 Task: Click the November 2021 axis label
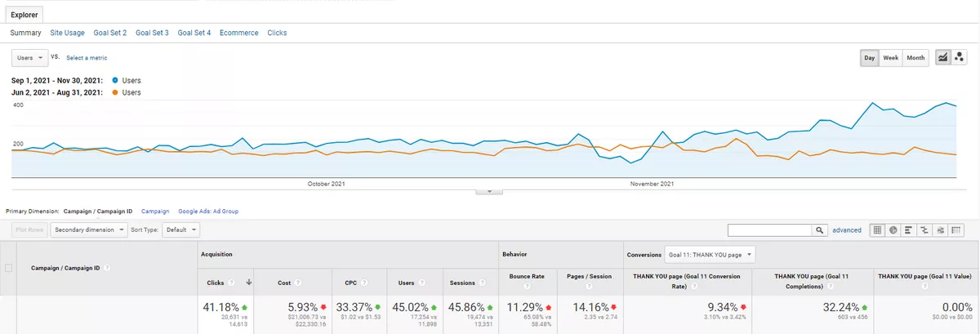click(x=652, y=184)
